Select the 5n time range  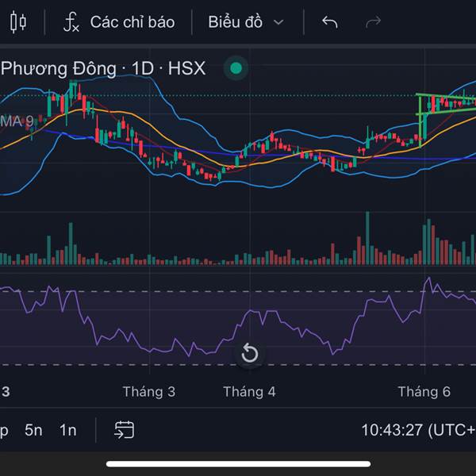coord(33,430)
